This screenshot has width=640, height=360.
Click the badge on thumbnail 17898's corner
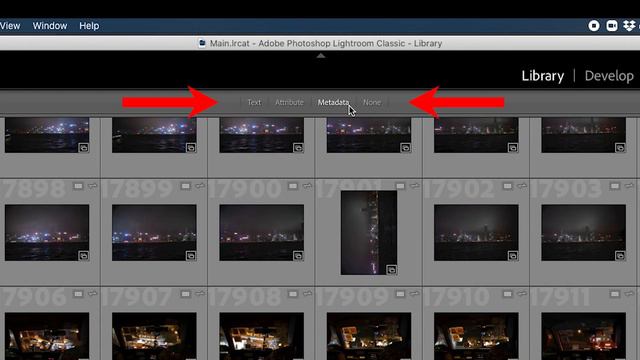click(x=83, y=256)
